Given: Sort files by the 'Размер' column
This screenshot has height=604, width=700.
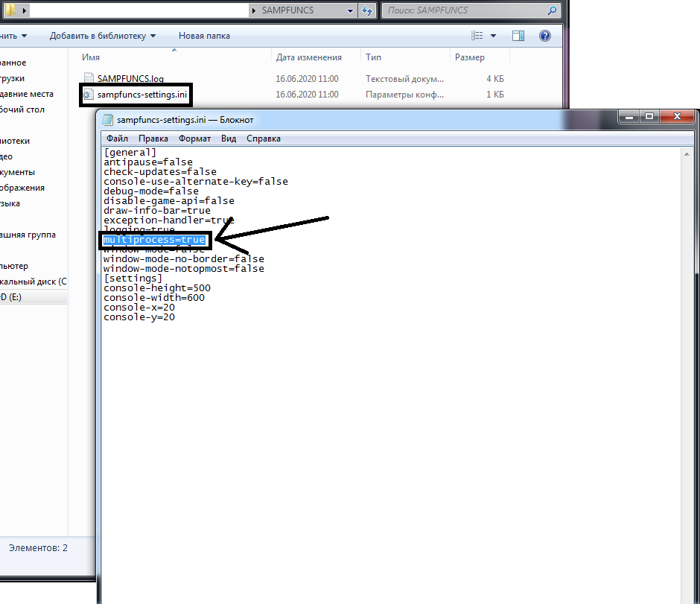Looking at the screenshot, I should tap(469, 57).
